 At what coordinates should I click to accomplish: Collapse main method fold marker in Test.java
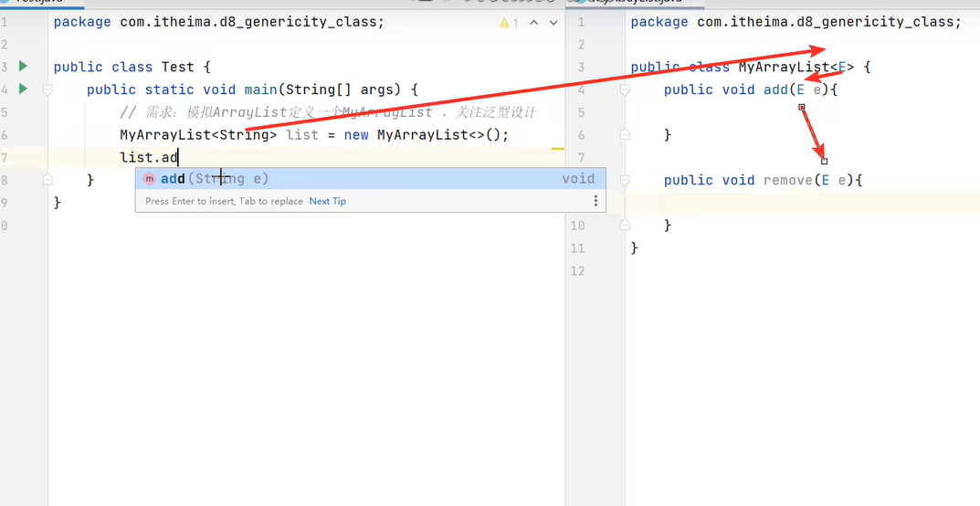coord(47,90)
